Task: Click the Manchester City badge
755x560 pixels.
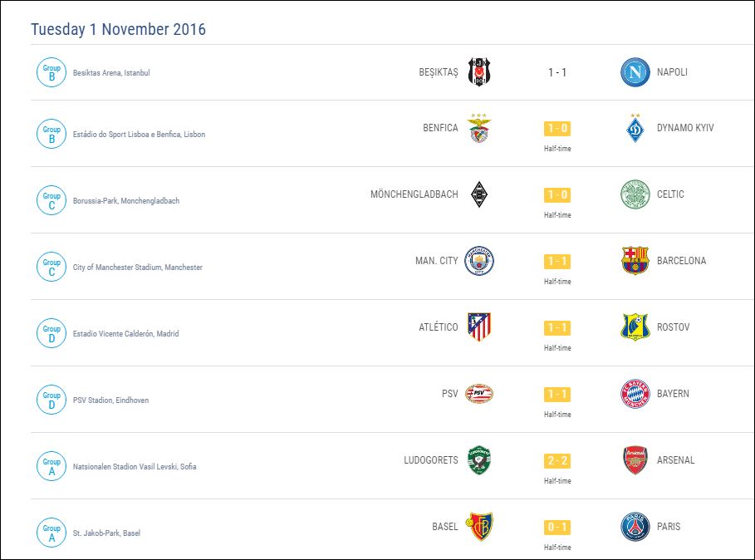Action: click(x=478, y=261)
